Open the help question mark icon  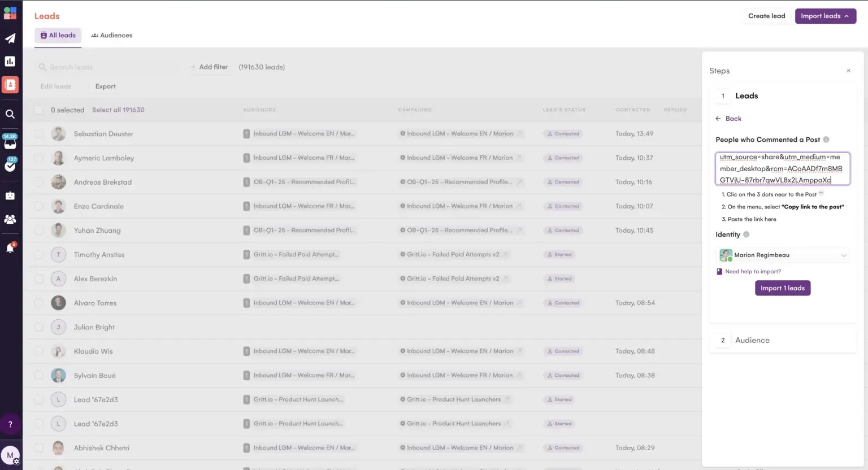pos(10,424)
